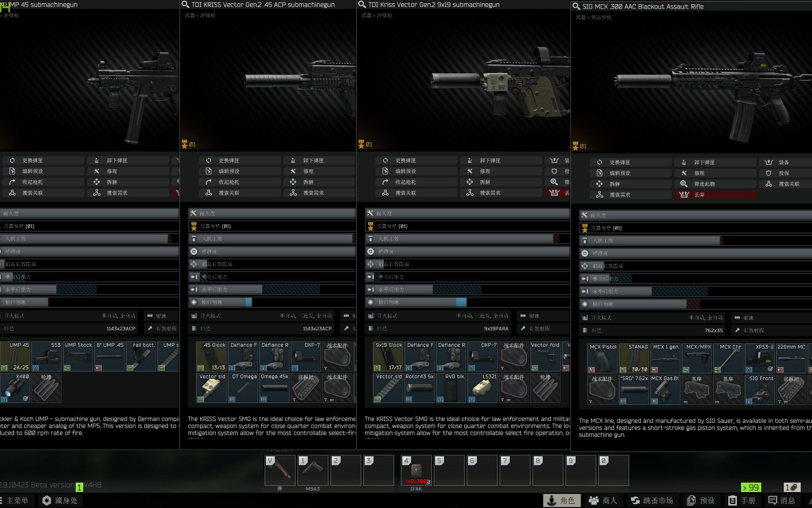Click the 枪口初速 bar in the Vector 9x19 window
Viewport: 812px width, 508px height.
coord(468,302)
